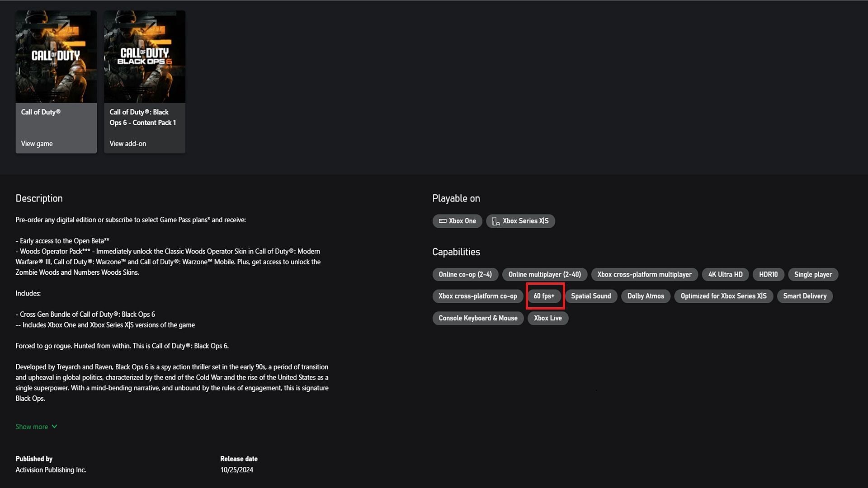This screenshot has height=488, width=868.
Task: Click the Xbox cross-platform co-op tag
Action: coord(477,296)
